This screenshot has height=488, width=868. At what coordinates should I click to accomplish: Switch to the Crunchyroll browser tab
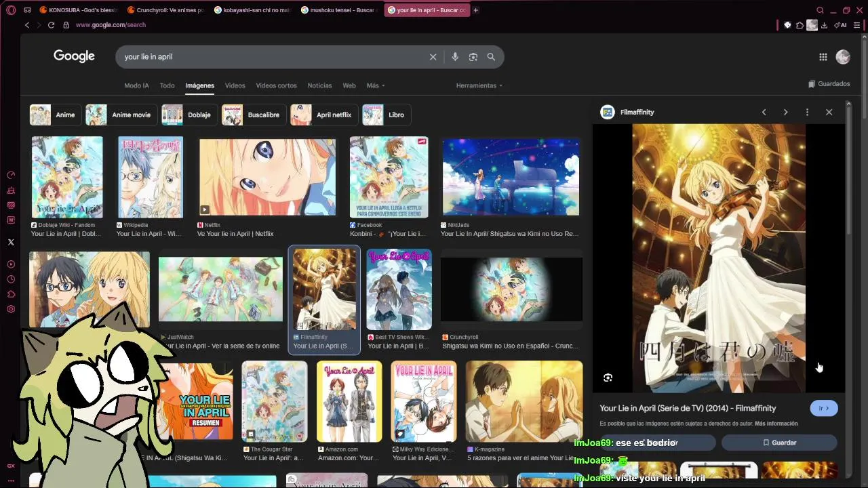(165, 10)
